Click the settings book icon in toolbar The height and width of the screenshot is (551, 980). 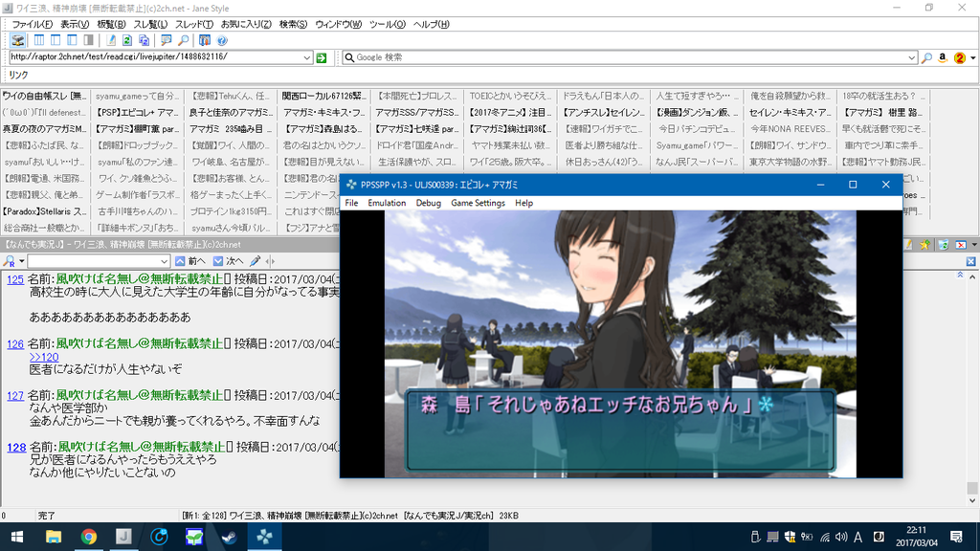tap(205, 40)
